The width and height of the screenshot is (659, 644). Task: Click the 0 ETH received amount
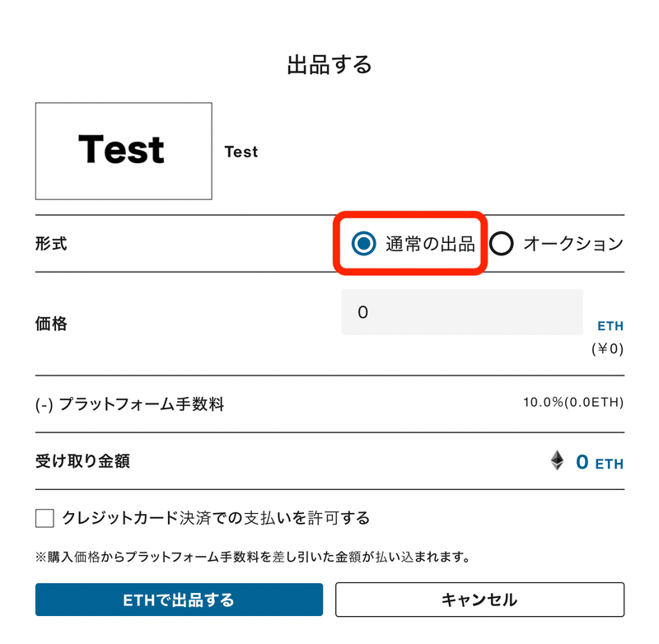pyautogui.click(x=600, y=463)
